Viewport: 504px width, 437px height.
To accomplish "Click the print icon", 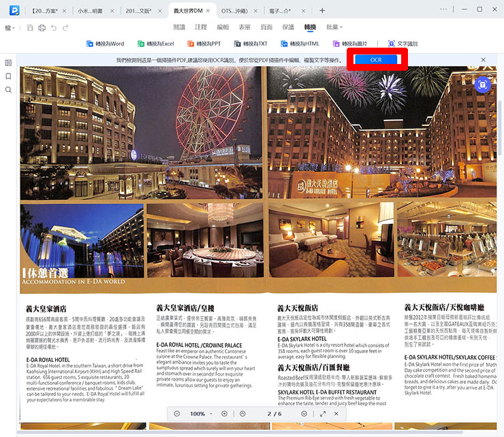I will [x=42, y=28].
